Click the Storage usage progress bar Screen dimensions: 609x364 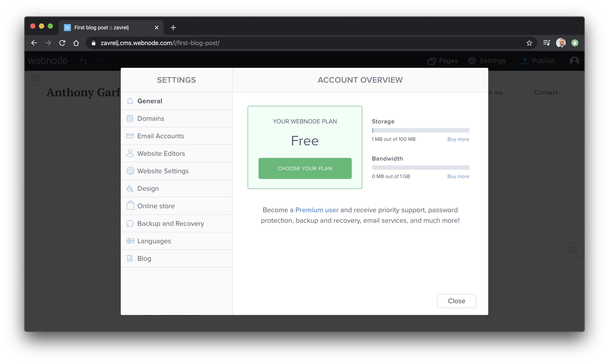[421, 131]
